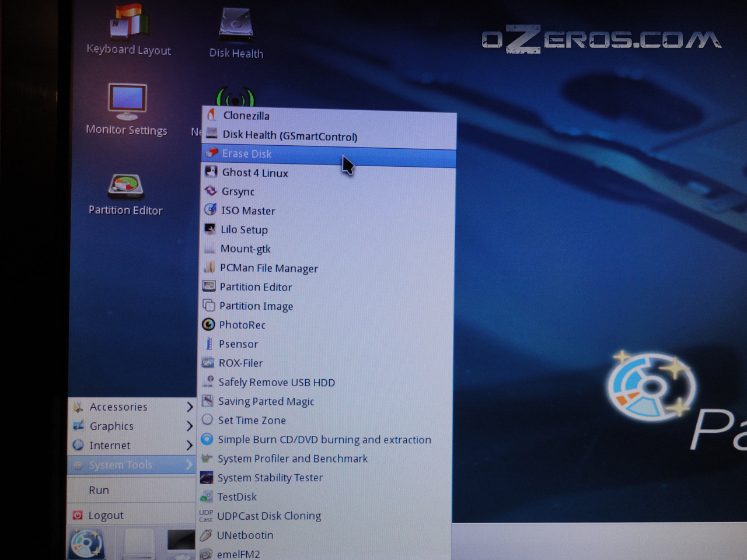This screenshot has height=560, width=747.
Task: Click the Set Time Zone clock icon
Action: click(207, 419)
